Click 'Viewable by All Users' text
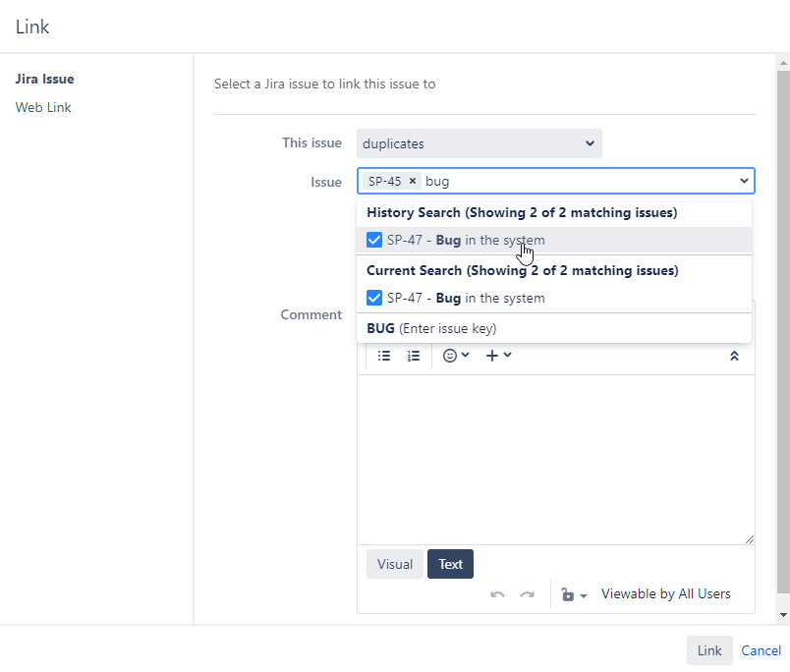Screen dimensions: 790x672 click(x=665, y=594)
